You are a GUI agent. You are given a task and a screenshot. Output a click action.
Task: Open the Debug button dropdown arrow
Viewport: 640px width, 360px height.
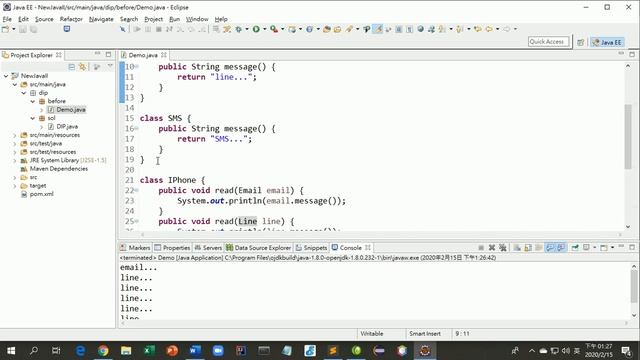[247, 29]
